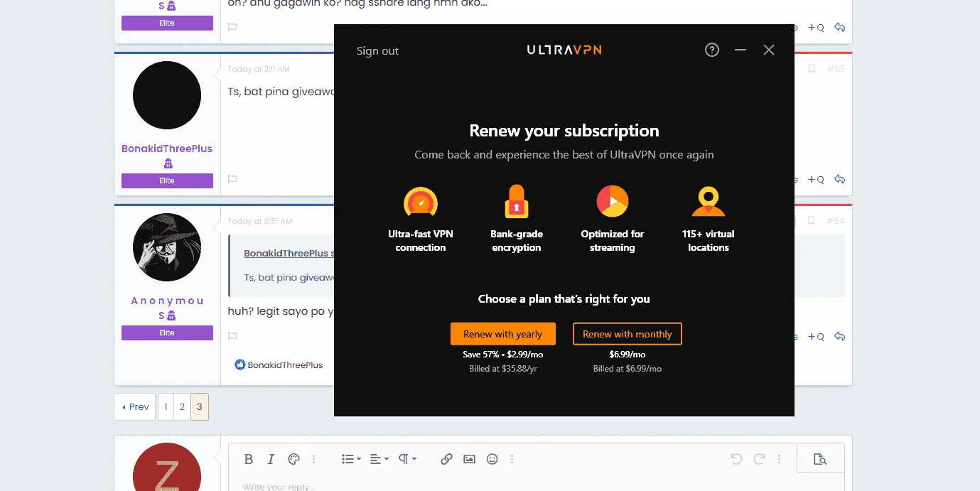
Task: Open post number #54 permalink
Action: pos(836,221)
